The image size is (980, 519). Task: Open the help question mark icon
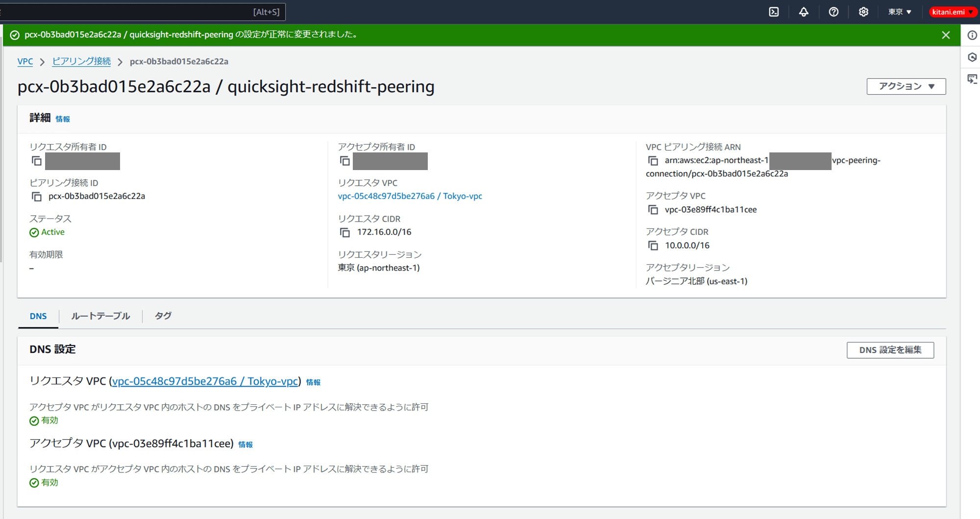[833, 12]
